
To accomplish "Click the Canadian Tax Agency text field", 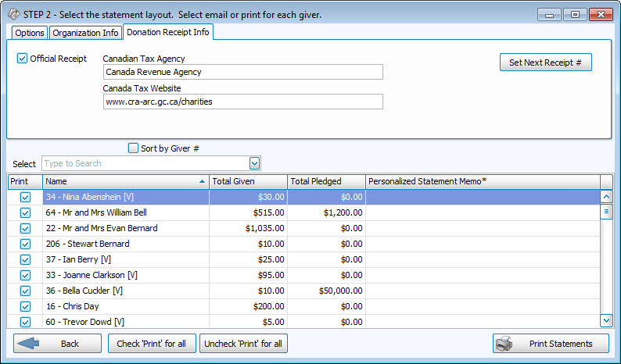I will 242,72.
